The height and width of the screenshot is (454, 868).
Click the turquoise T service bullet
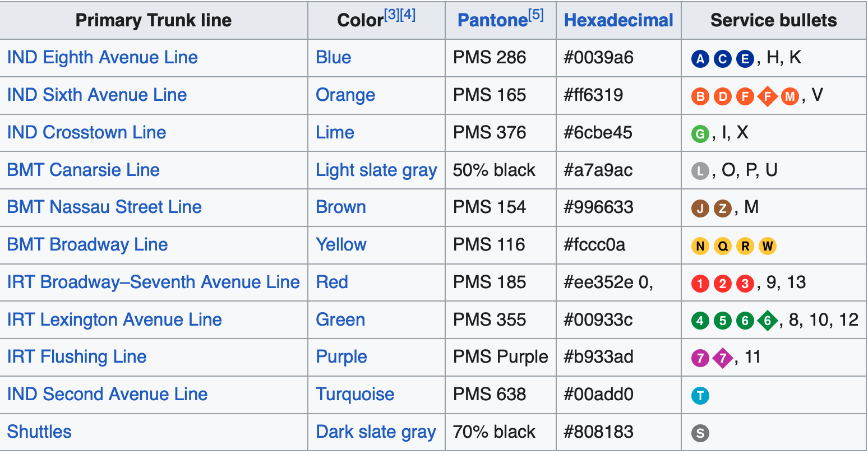coord(700,396)
